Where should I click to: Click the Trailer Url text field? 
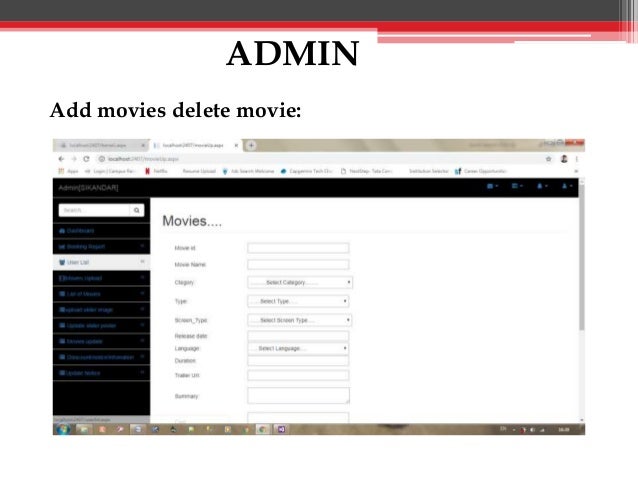(x=298, y=375)
